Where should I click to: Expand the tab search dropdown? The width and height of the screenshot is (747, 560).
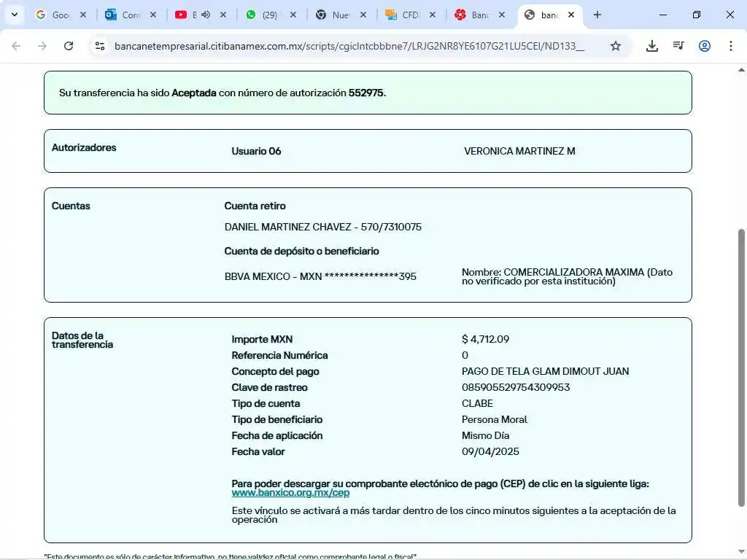[14, 15]
